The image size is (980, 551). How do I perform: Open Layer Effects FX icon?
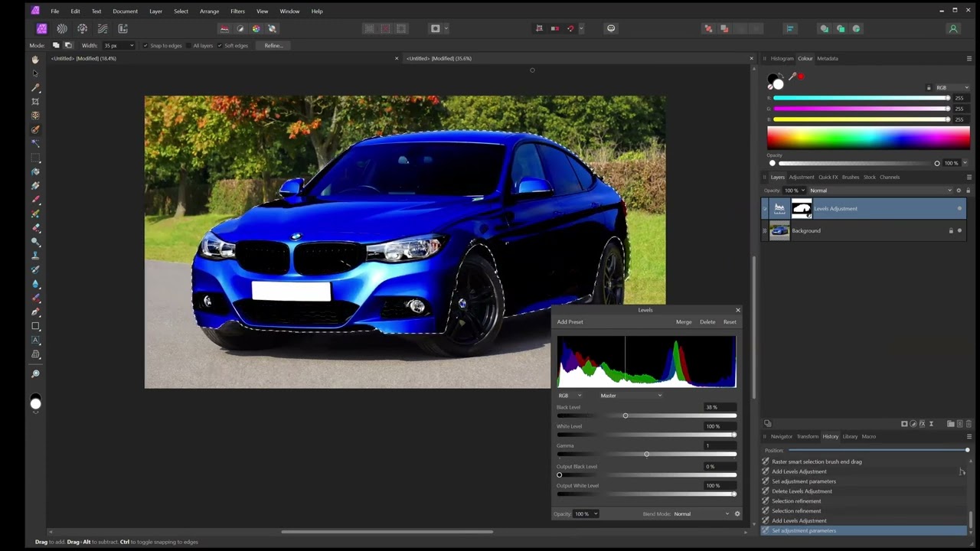click(923, 423)
